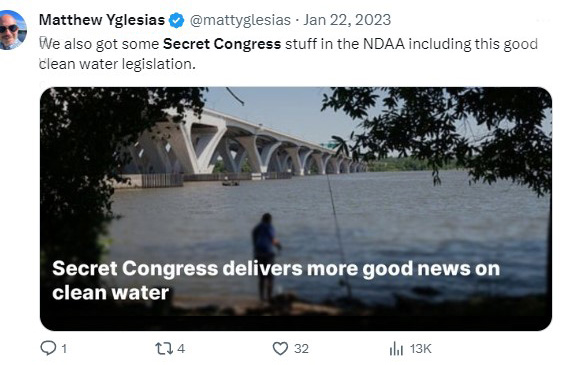Click the fisherman silhouette in the preview image
Screen dimensions: 564x365
pos(266,257)
